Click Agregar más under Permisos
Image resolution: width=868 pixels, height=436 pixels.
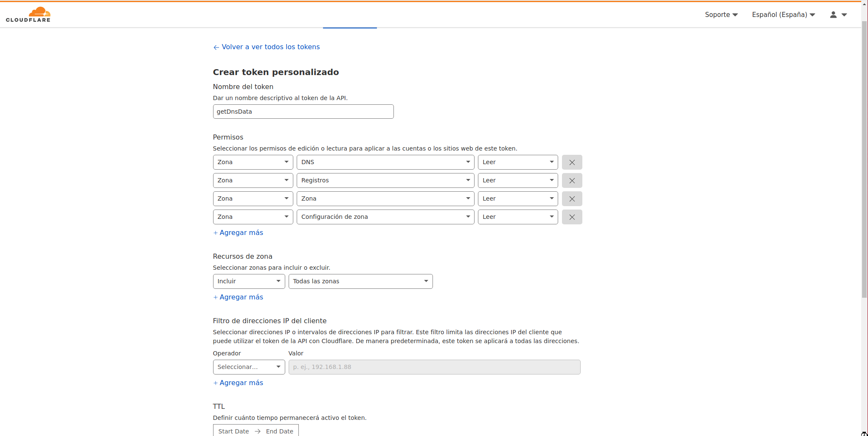(238, 233)
